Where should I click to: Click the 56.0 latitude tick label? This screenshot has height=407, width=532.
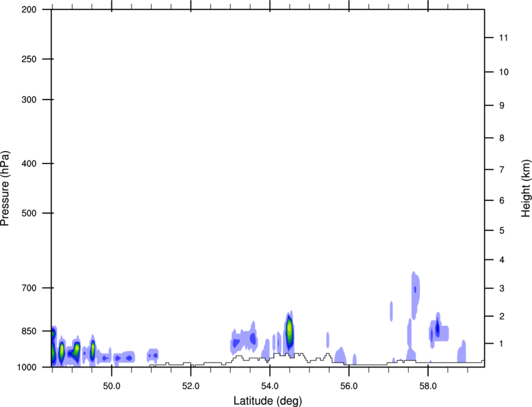click(x=349, y=386)
